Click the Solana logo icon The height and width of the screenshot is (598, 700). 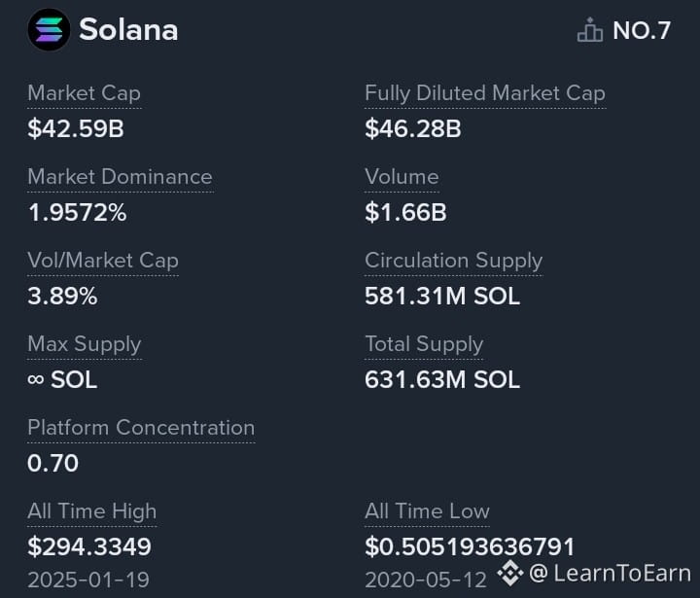click(x=50, y=29)
